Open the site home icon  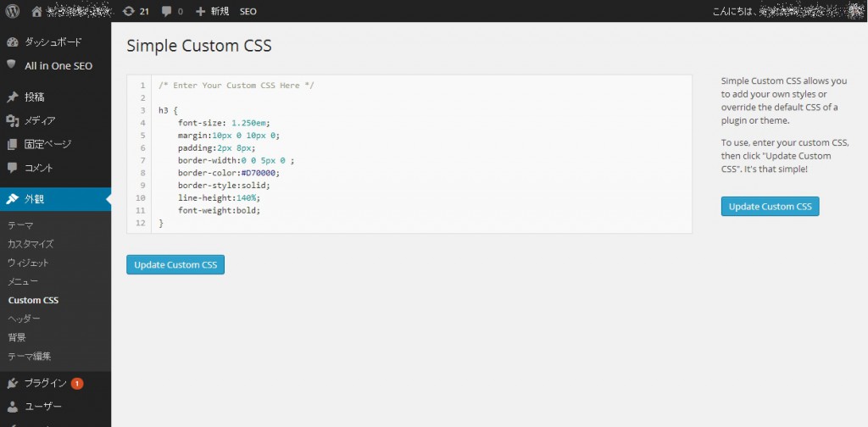(x=36, y=12)
